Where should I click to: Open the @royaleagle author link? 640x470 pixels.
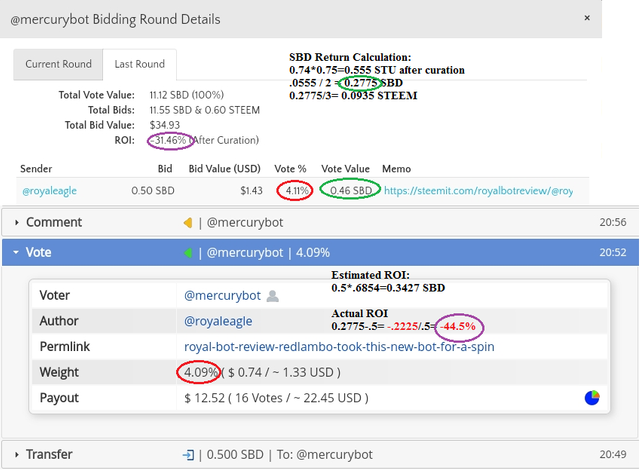click(218, 321)
